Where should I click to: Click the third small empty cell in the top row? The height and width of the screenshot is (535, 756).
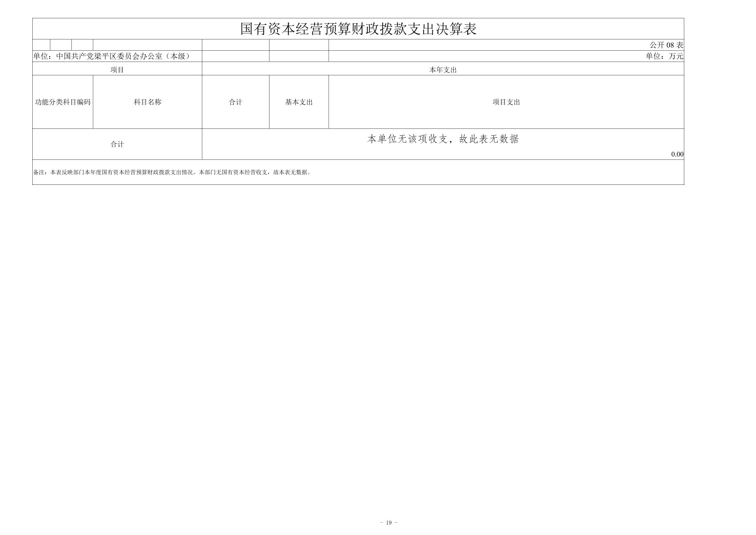tap(82, 45)
